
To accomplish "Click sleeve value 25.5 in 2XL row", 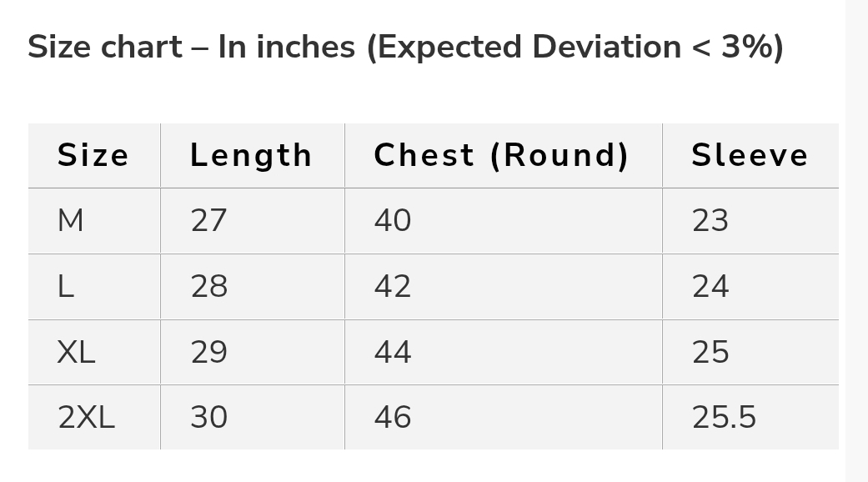I will click(x=724, y=418).
